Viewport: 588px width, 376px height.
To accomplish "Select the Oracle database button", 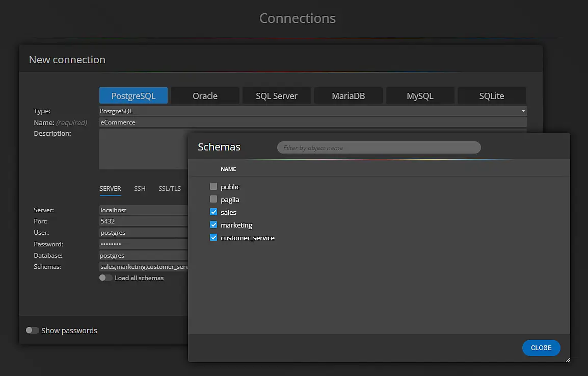I will click(x=205, y=96).
